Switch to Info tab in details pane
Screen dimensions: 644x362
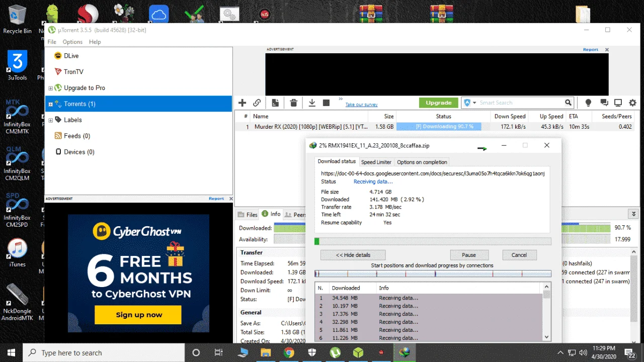tap(271, 214)
